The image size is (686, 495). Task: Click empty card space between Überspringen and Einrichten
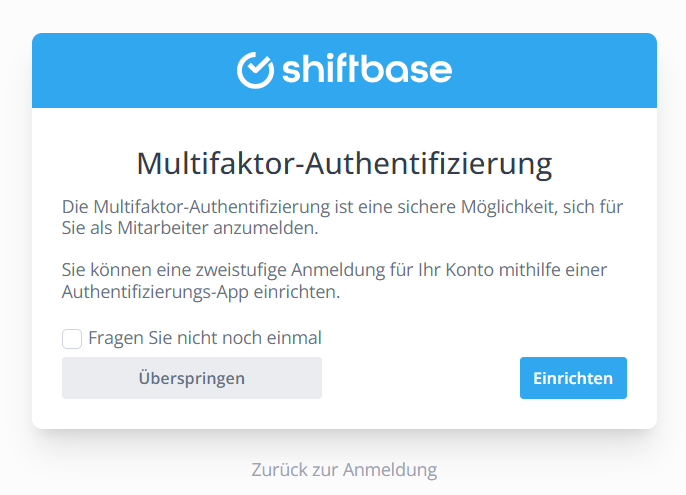(x=421, y=378)
